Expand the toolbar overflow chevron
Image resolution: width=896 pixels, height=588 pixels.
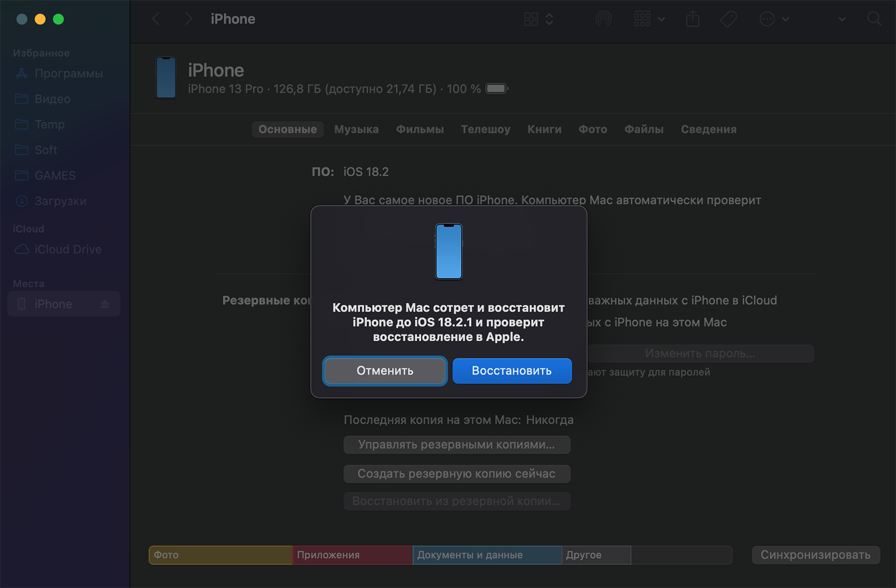point(842,19)
